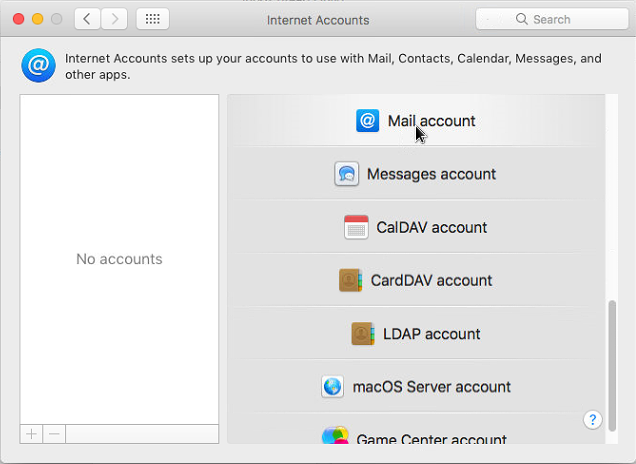Click the search magnifying glass icon
Screen dimensions: 636x464
click(x=522, y=19)
